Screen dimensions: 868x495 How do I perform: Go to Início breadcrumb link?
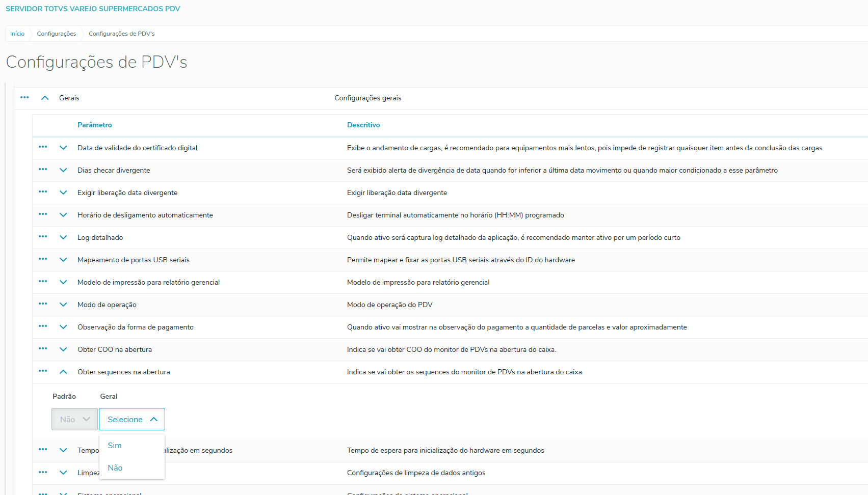(x=17, y=34)
